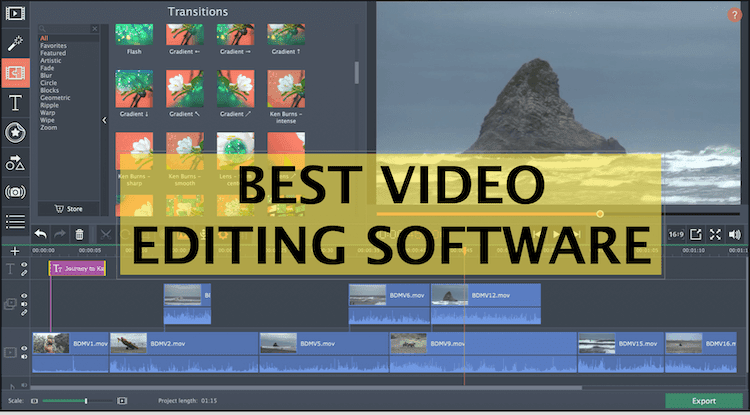The height and width of the screenshot is (415, 750).
Task: Click the transitions search input field
Action: pyautogui.click(x=66, y=29)
